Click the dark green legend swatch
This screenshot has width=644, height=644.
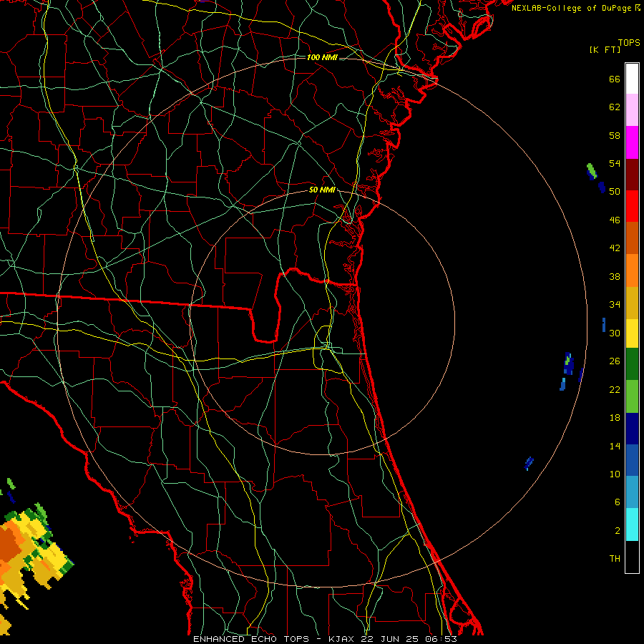click(x=632, y=364)
